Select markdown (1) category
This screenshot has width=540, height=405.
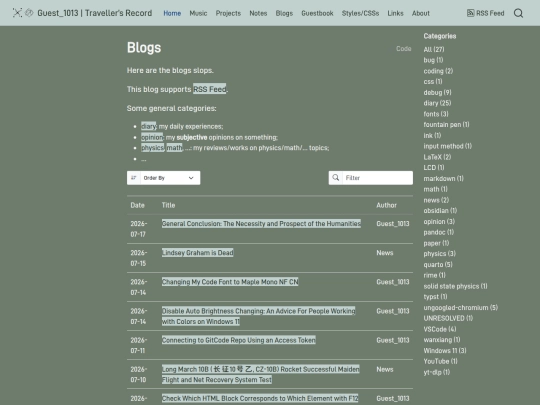(x=444, y=178)
